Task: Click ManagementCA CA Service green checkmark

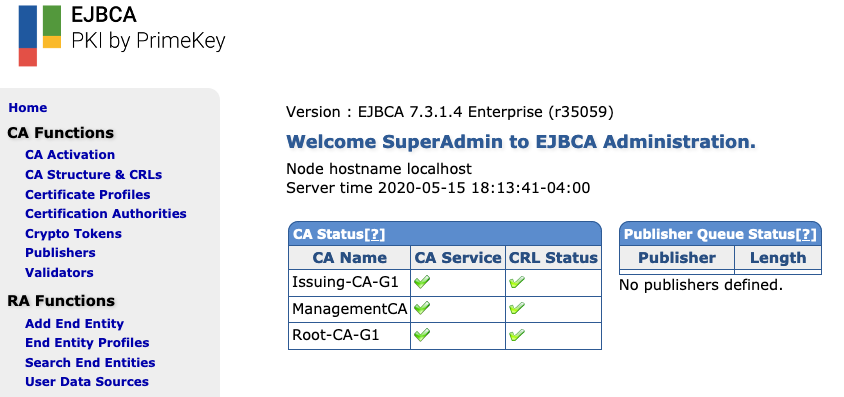Action: coord(422,308)
